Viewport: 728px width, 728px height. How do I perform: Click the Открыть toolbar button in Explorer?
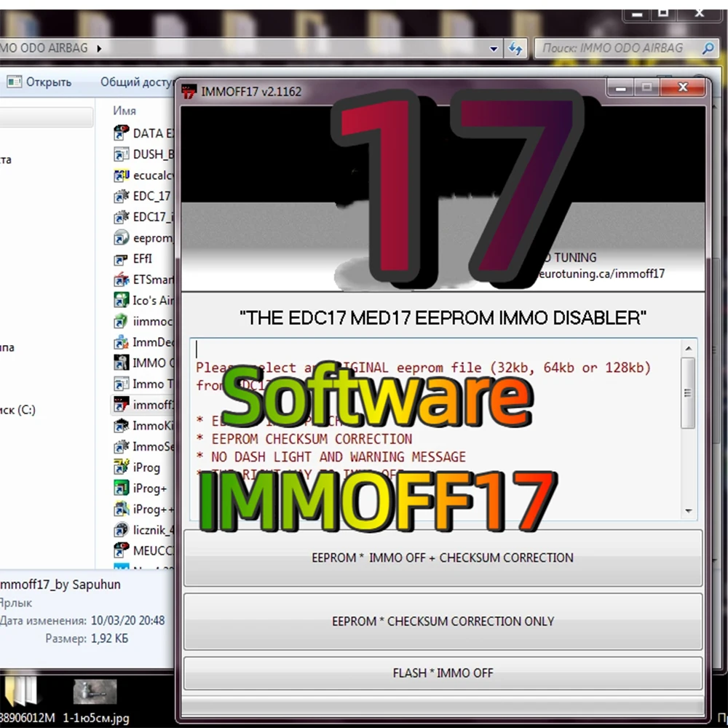tap(39, 82)
